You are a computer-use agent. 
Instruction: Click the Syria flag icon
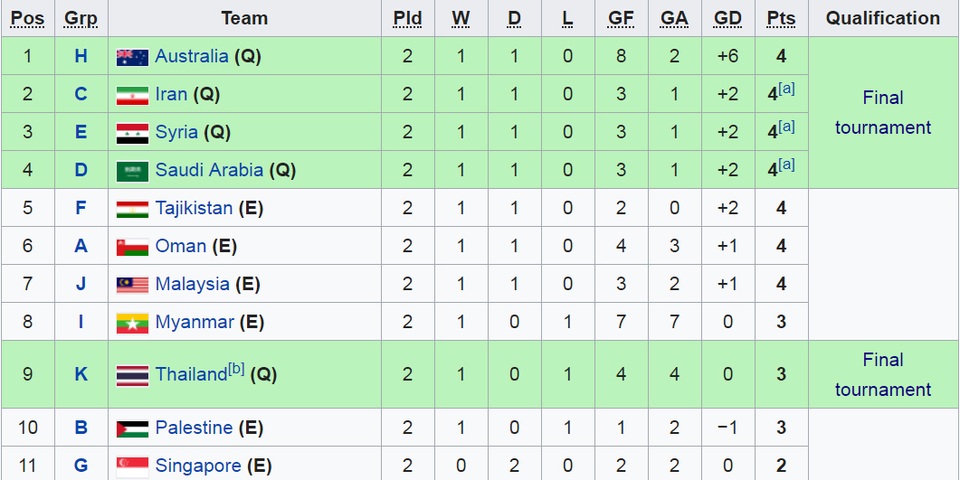click(x=132, y=133)
